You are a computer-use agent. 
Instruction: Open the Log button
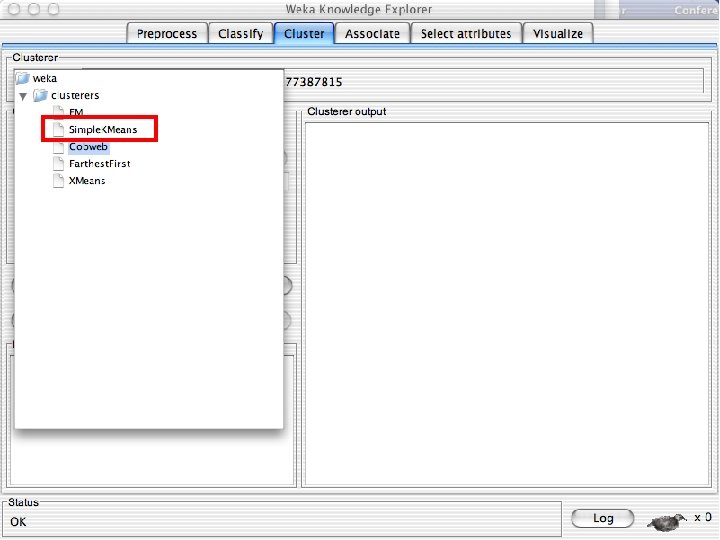603,518
